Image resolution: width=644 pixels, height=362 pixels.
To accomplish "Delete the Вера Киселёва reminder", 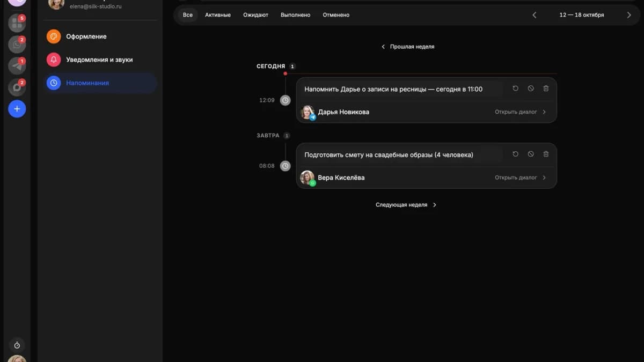I will (x=546, y=154).
